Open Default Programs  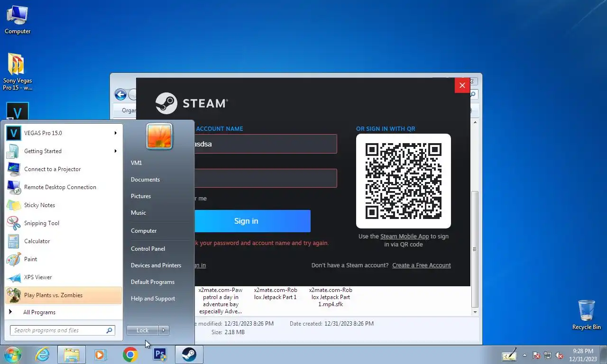pos(153,282)
